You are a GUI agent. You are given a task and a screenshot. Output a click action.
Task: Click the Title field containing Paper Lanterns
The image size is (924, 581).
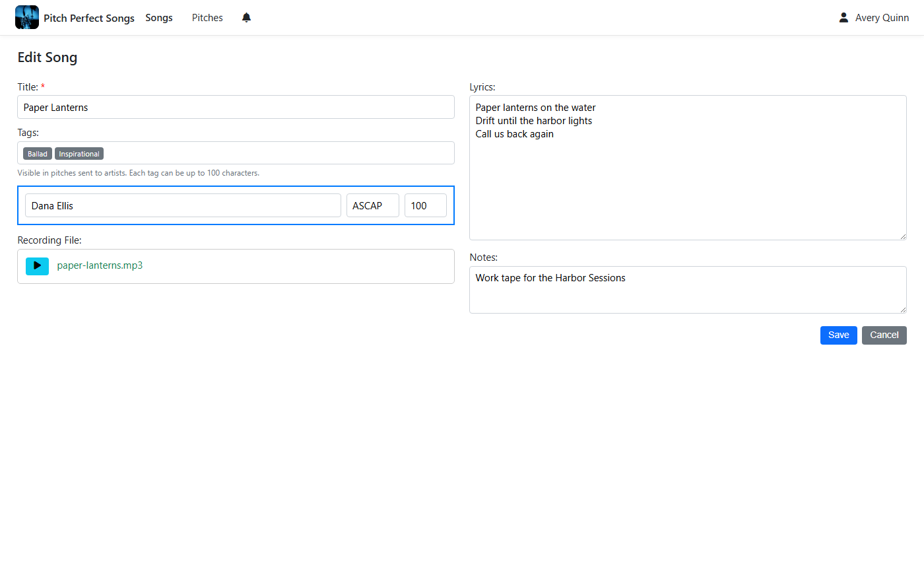click(236, 107)
